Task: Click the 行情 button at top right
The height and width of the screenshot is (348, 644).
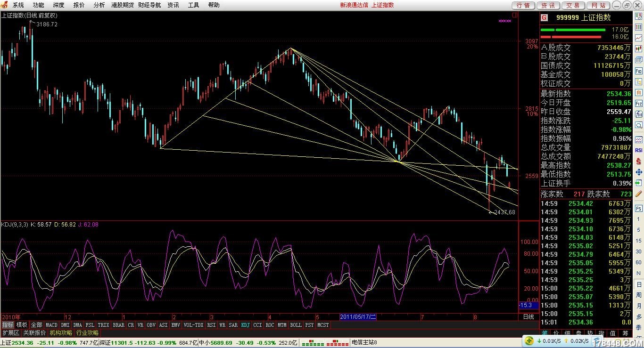Action: (523, 5)
